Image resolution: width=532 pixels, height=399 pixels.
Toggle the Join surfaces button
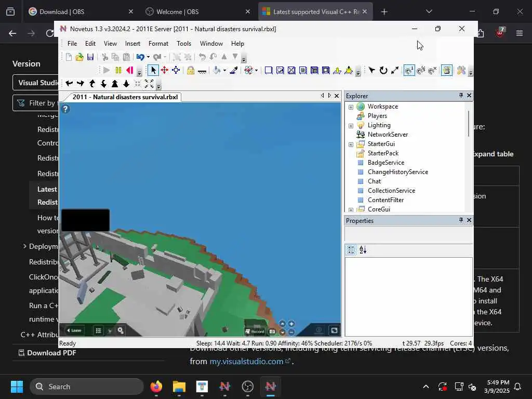(x=447, y=70)
